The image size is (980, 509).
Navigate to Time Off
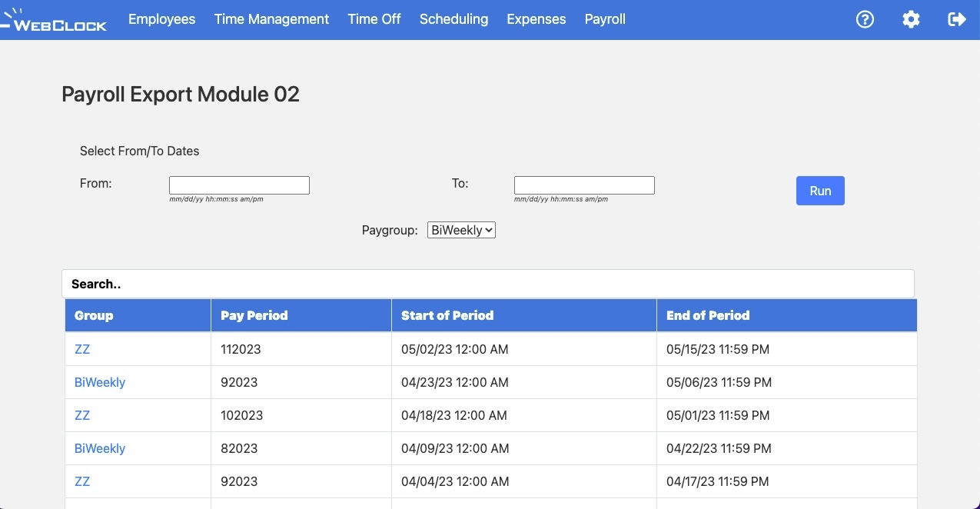click(x=374, y=19)
